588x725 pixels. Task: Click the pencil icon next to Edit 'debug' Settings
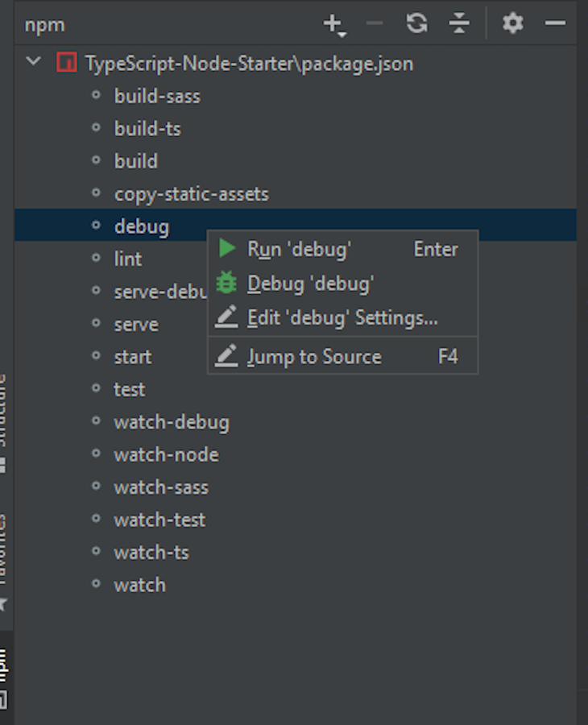(x=226, y=317)
